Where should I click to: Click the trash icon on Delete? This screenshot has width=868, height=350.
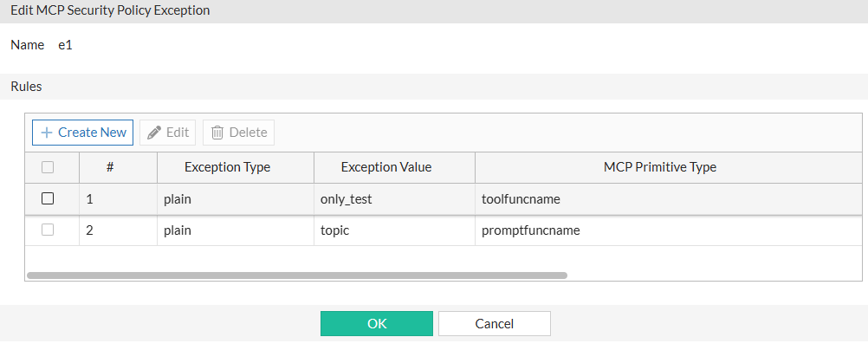click(217, 133)
